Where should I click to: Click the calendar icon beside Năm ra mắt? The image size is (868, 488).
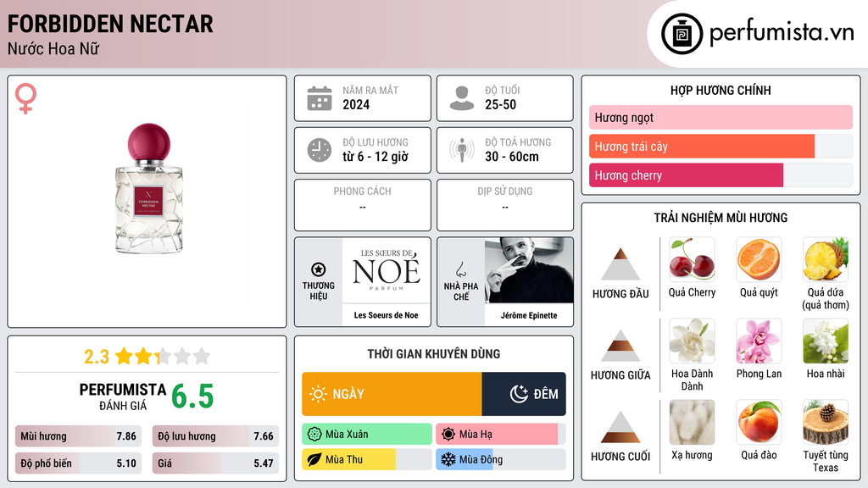320,98
